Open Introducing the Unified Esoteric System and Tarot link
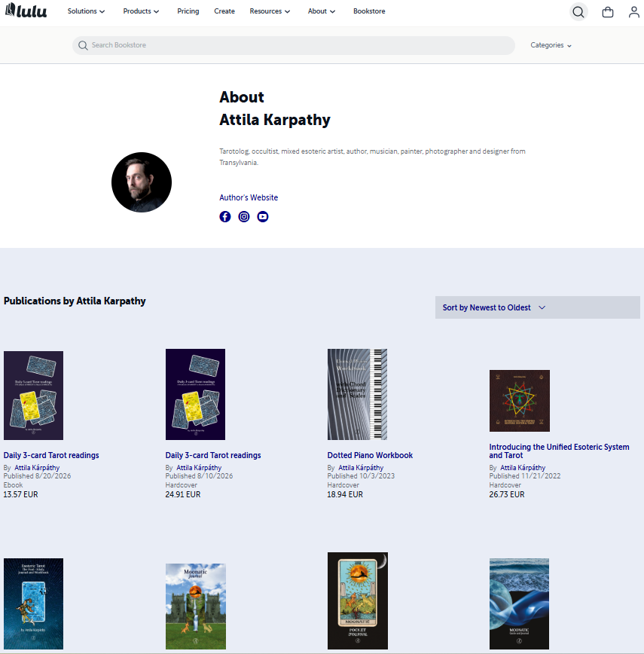644x654 pixels. click(x=559, y=451)
